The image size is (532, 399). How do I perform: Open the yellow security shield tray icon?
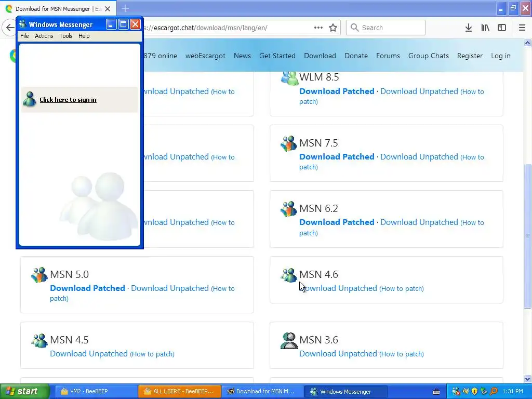coord(475,392)
